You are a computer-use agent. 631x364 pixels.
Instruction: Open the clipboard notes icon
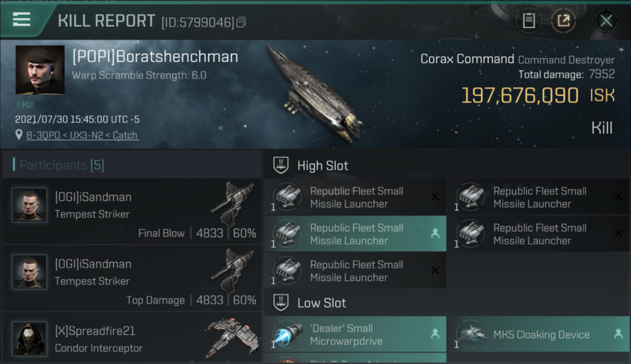click(x=529, y=21)
